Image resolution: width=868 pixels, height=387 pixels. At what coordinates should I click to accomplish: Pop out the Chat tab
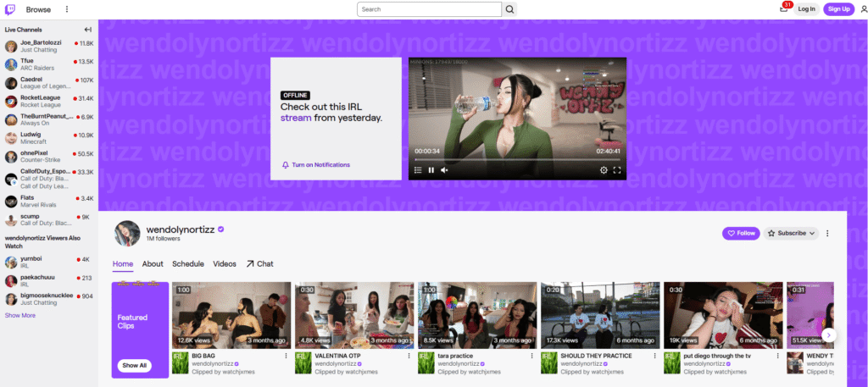click(259, 264)
